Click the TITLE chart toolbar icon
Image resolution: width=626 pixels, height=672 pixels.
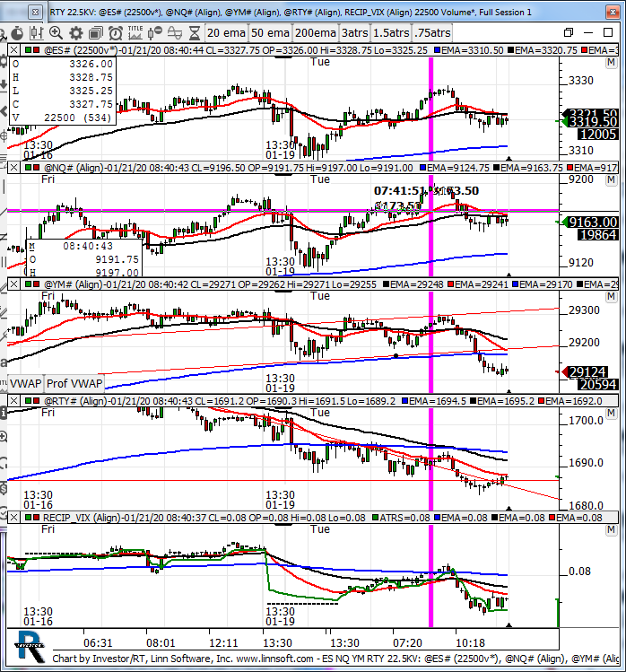[135, 33]
